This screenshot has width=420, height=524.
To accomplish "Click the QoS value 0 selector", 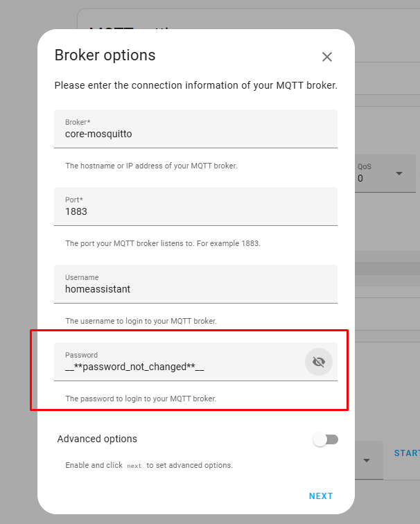I will pyautogui.click(x=385, y=173).
